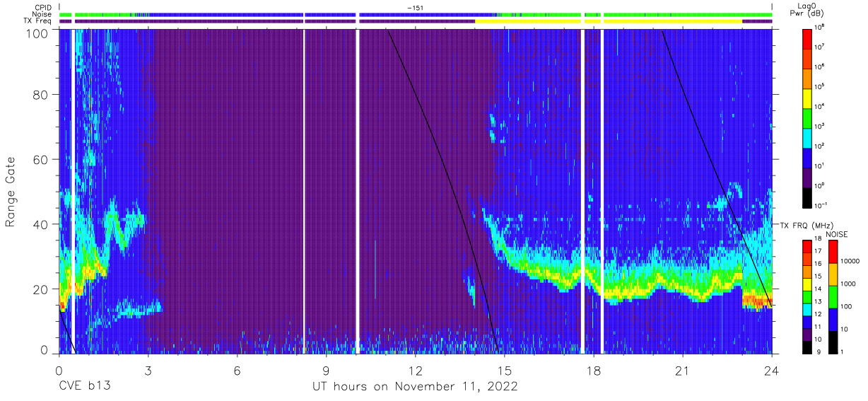Click the 'CVE b13' radar label

coord(84,387)
